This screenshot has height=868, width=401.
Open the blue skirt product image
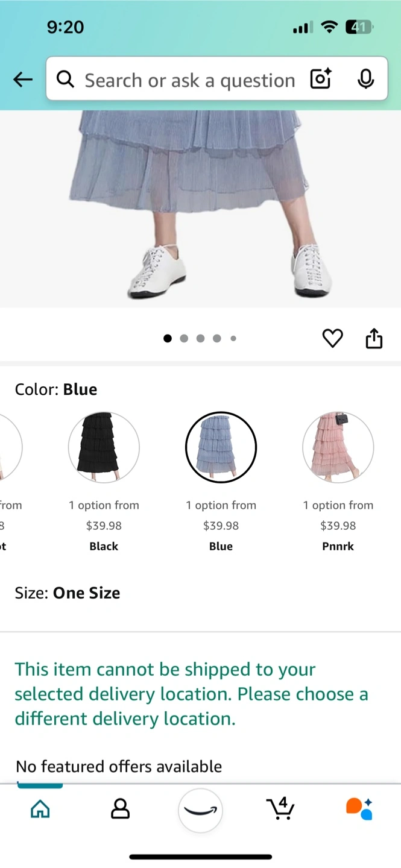pos(200,209)
